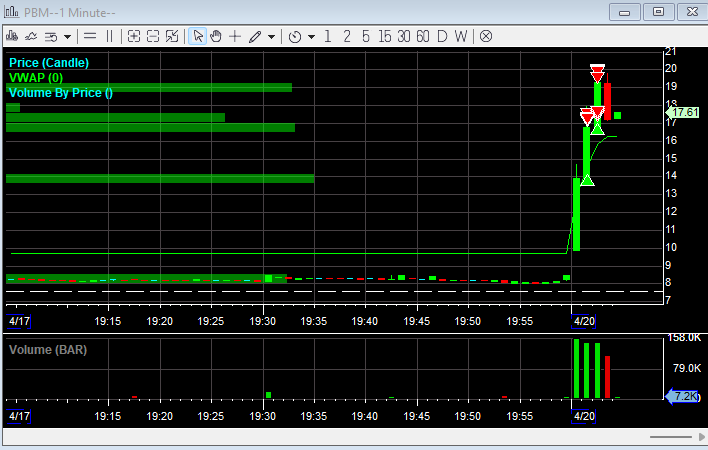Screen dimensions: 708x450
Task: Open the chart type bar icon
Action: click(12, 36)
